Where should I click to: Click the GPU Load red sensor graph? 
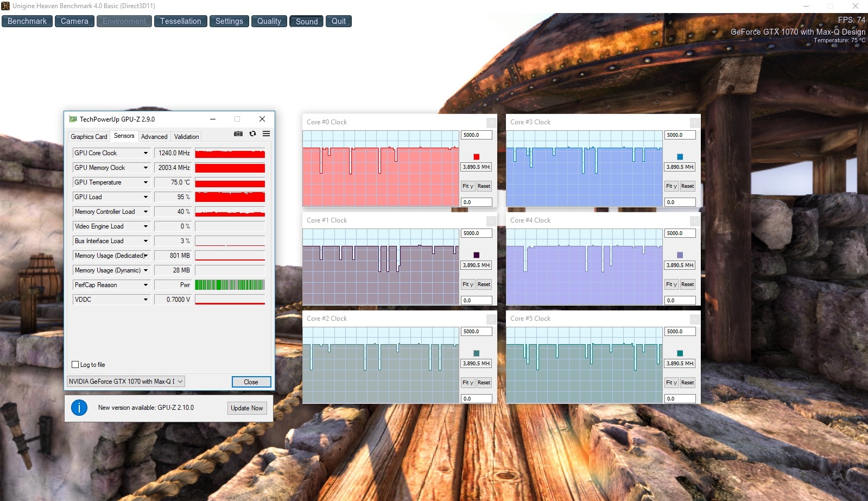tap(230, 197)
